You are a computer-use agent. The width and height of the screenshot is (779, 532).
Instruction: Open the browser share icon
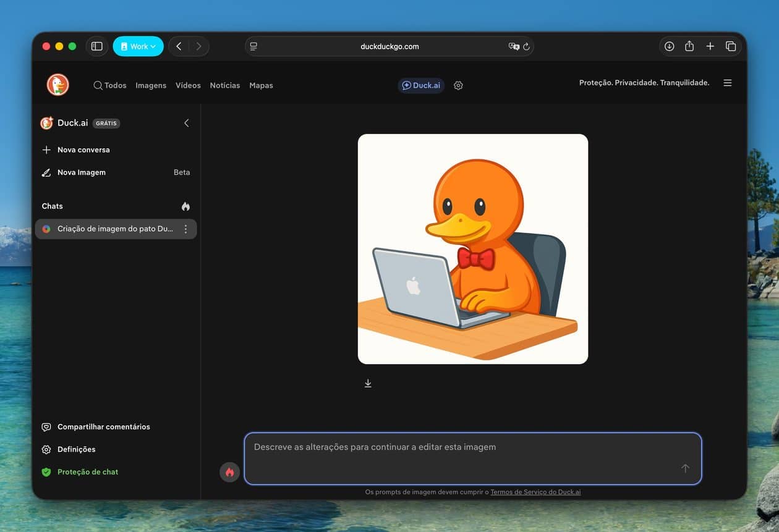(x=689, y=46)
